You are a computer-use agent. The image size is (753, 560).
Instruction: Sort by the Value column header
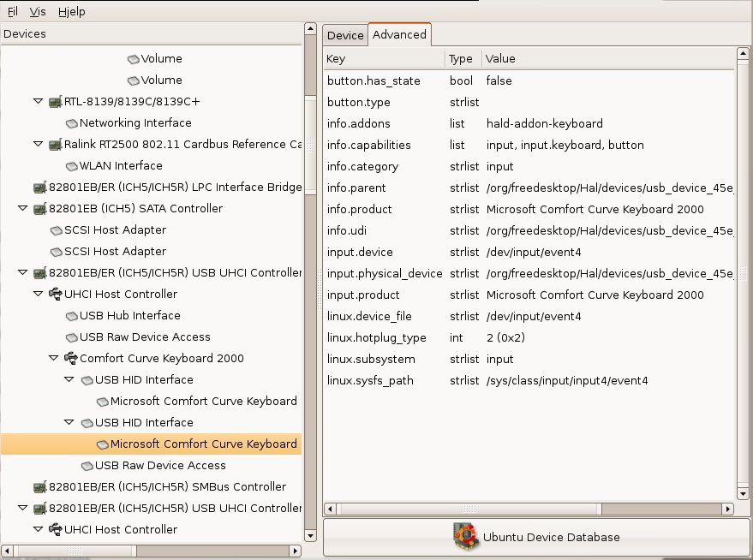coord(608,58)
